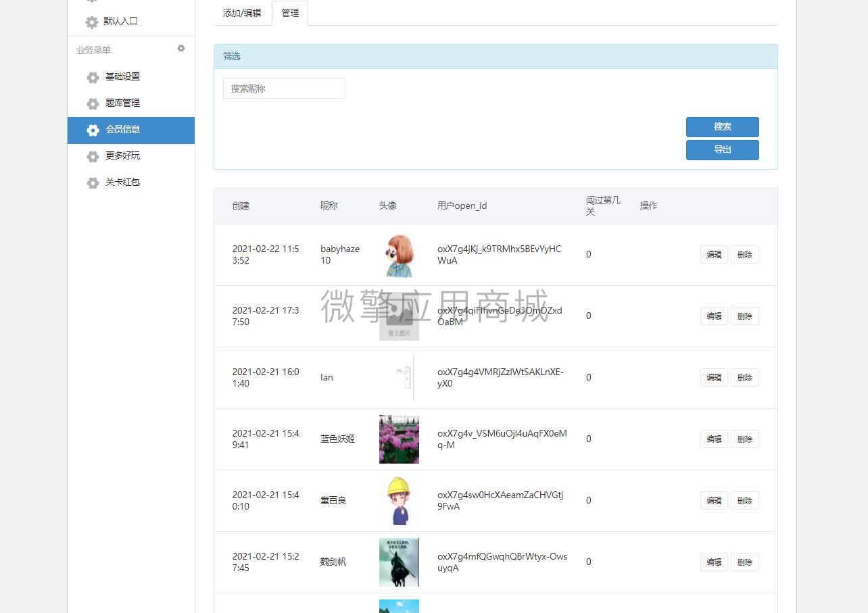Click the 搜索昵称 search input field

pos(284,89)
